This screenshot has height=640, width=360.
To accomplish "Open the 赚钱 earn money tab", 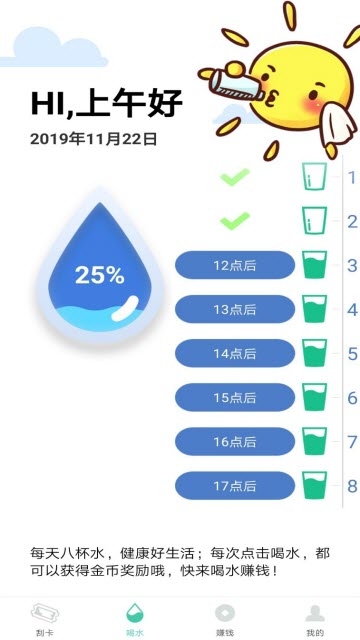I will 225,620.
